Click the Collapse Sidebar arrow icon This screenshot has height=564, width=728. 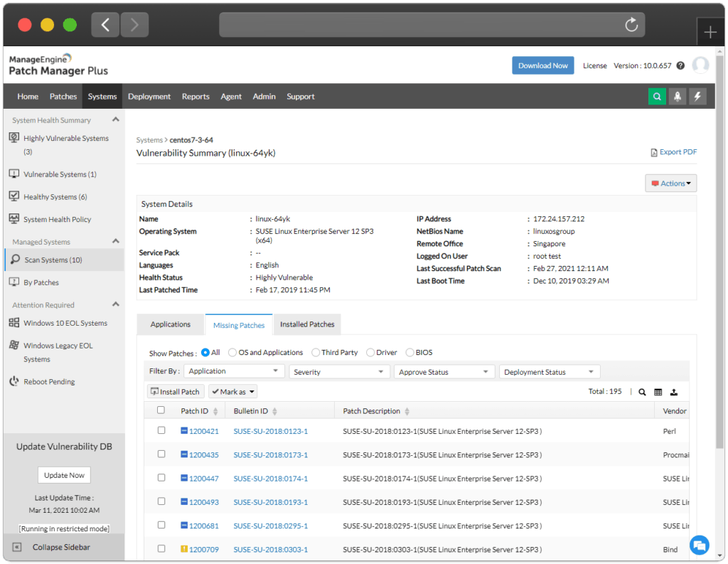pos(17,547)
